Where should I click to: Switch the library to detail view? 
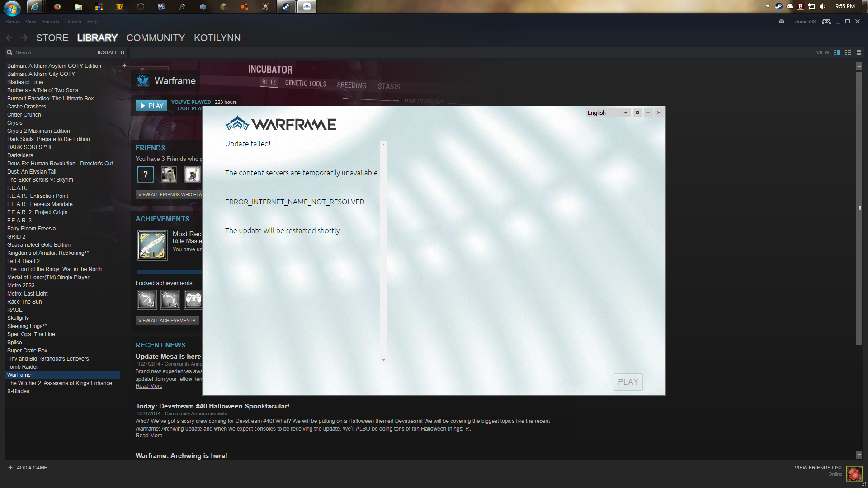click(x=837, y=52)
